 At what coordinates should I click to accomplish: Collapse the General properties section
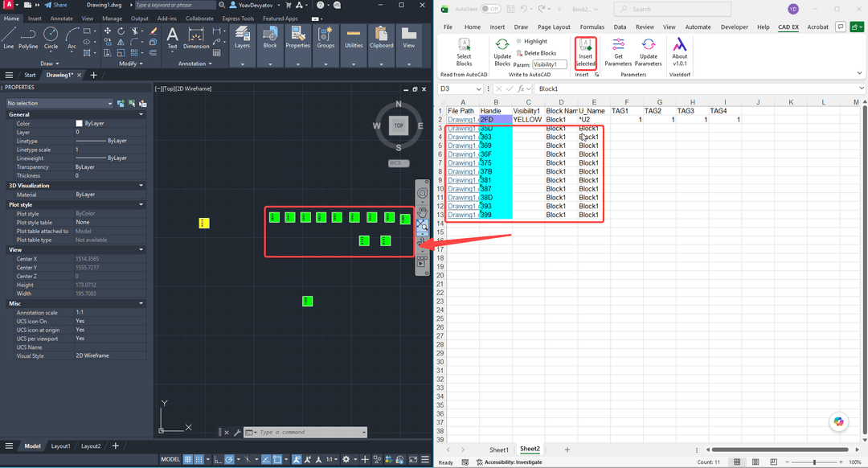click(141, 115)
